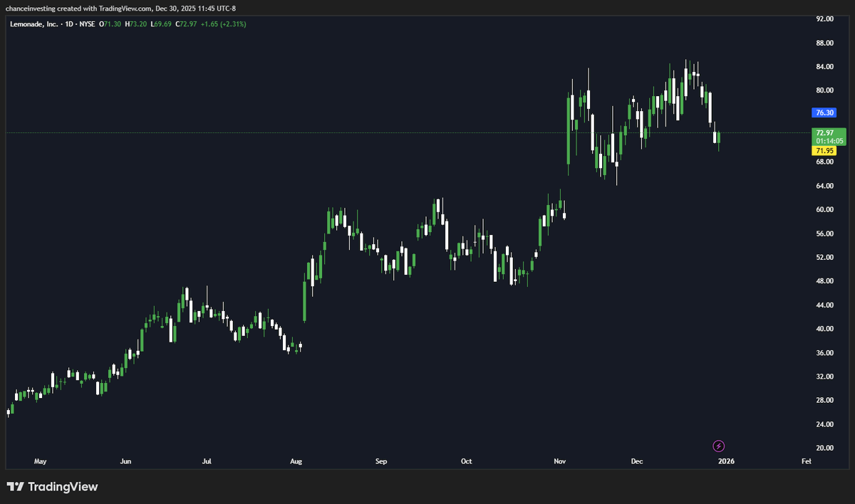Click the 80.00 price axis label
The image size is (855, 504).
tap(825, 90)
